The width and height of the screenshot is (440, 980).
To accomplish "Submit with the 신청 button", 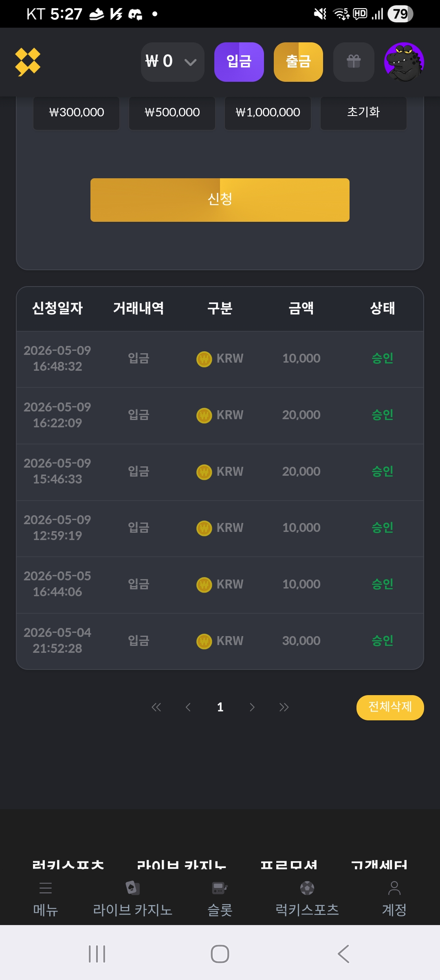I will pos(220,200).
